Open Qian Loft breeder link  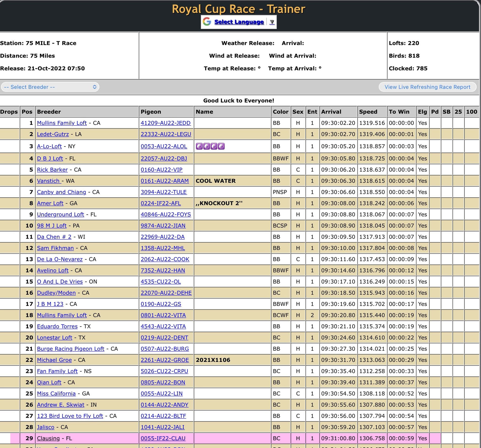(x=49, y=382)
